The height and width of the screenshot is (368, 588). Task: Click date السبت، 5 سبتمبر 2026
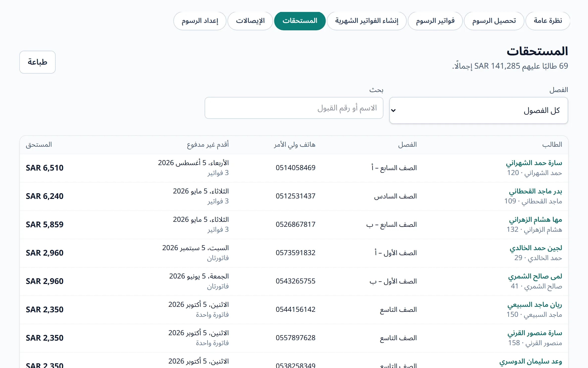pos(195,248)
